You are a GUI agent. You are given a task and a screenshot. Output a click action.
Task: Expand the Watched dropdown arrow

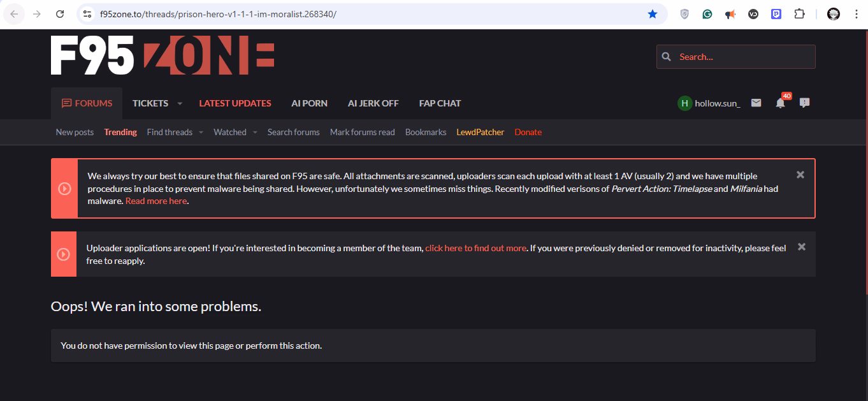[255, 133]
